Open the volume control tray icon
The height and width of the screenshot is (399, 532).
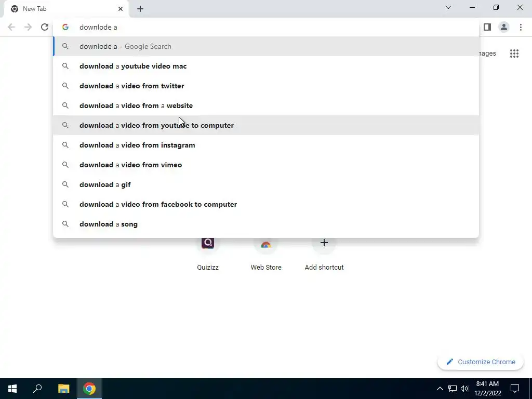[x=464, y=389]
